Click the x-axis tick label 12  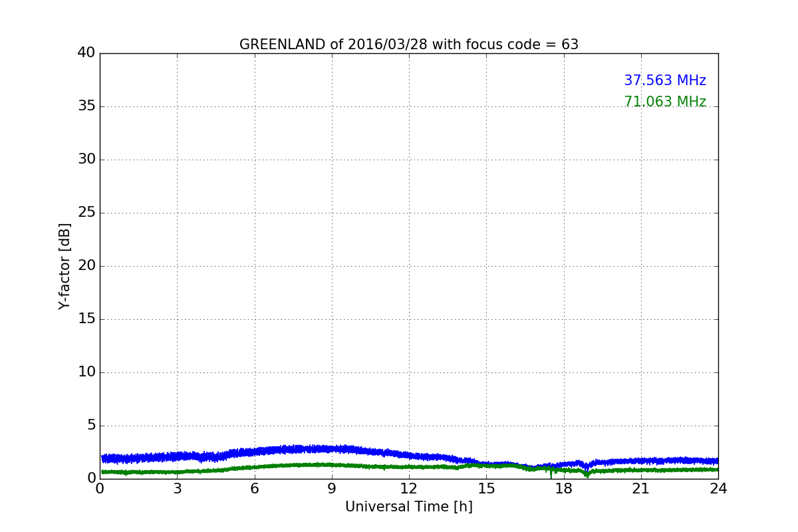(x=409, y=489)
